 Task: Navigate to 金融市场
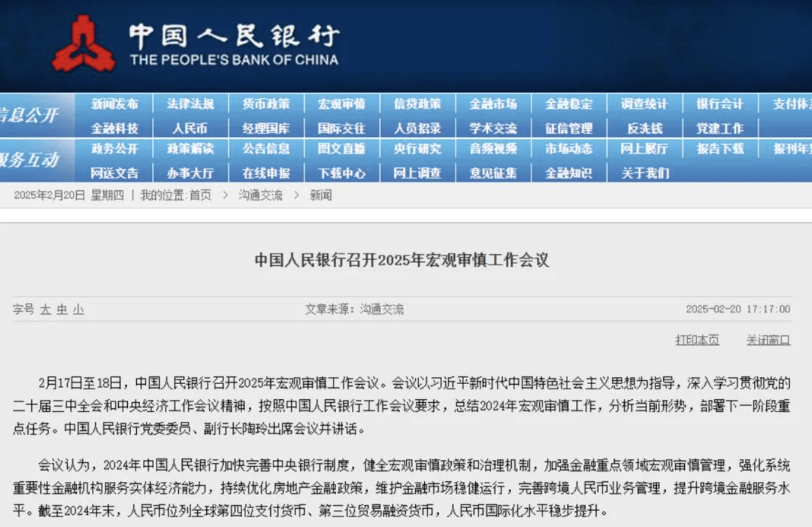493,104
